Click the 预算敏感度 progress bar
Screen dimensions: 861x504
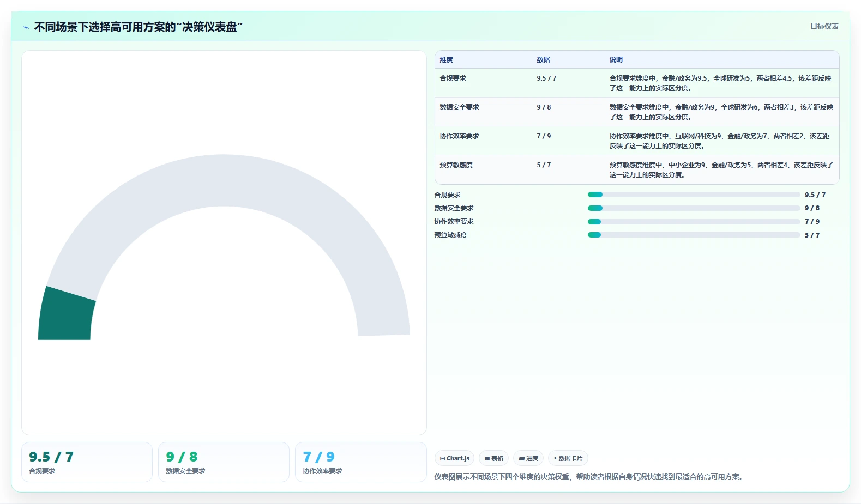pos(694,235)
